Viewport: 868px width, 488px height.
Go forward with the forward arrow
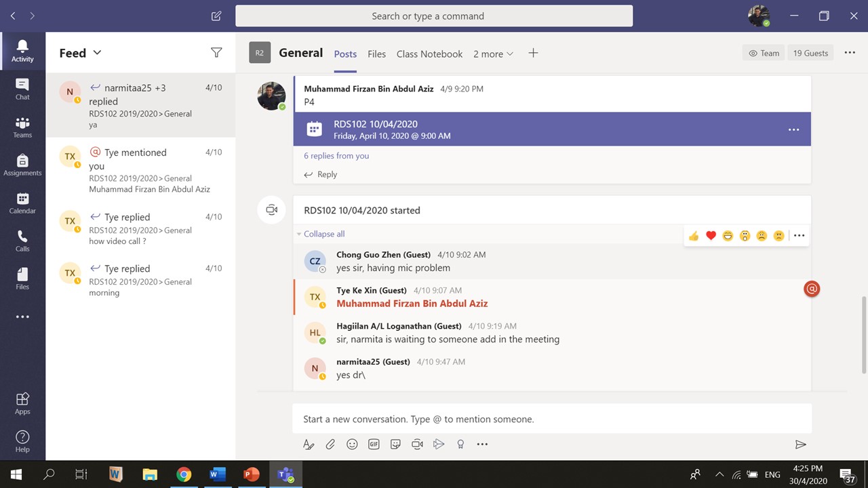32,16
